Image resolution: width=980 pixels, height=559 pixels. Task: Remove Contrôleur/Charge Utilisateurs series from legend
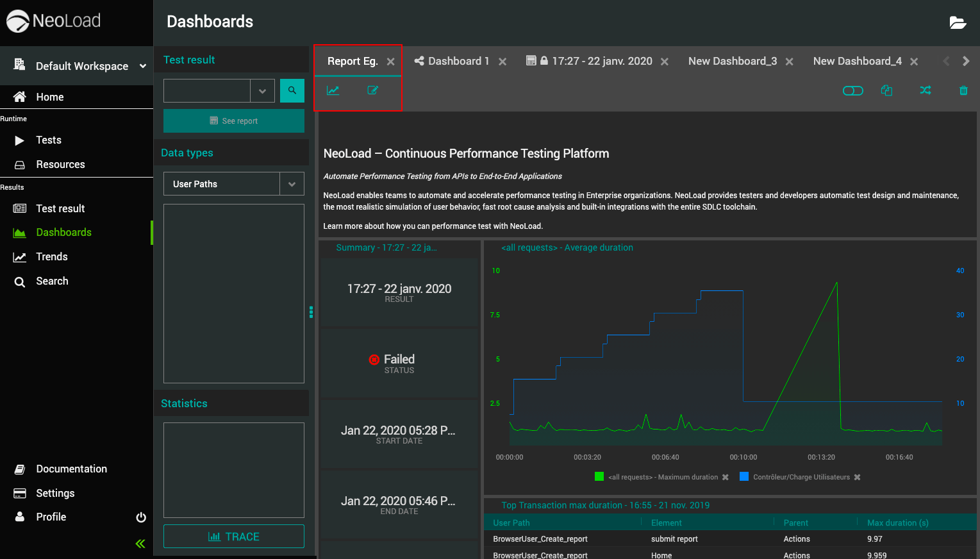pos(857,477)
